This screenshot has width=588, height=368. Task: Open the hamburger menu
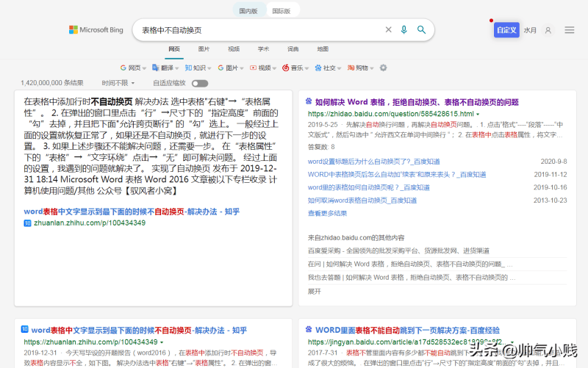tap(569, 30)
